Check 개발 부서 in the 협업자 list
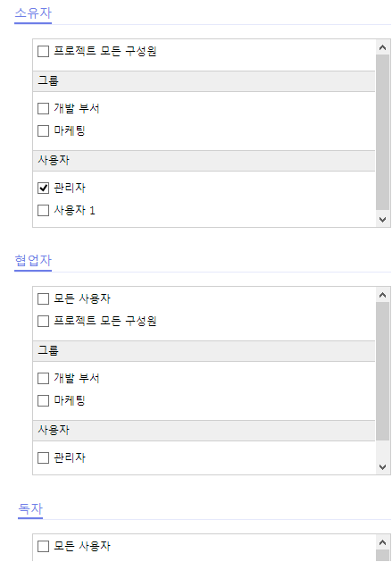392x562 pixels. coord(44,379)
